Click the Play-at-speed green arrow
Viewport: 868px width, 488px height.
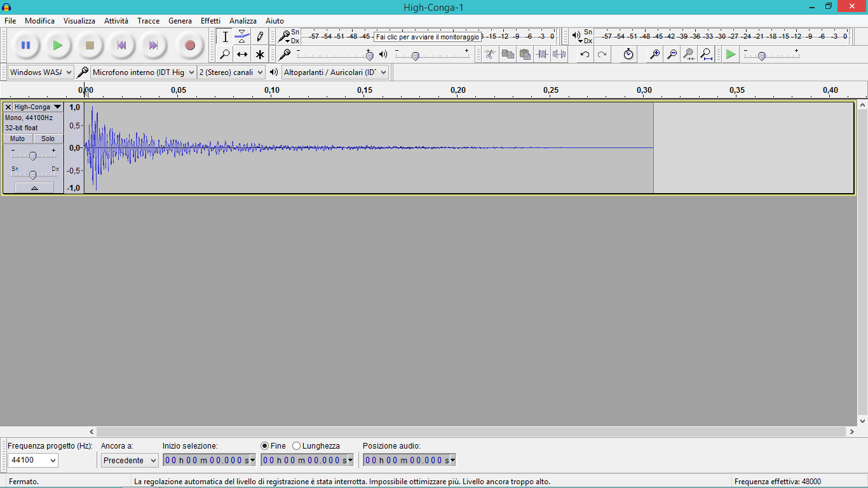coord(731,54)
